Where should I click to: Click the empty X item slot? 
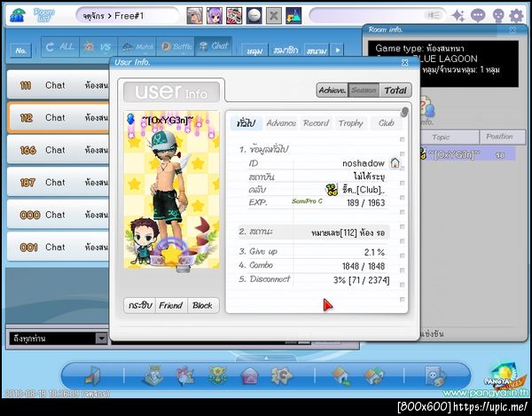[273, 16]
